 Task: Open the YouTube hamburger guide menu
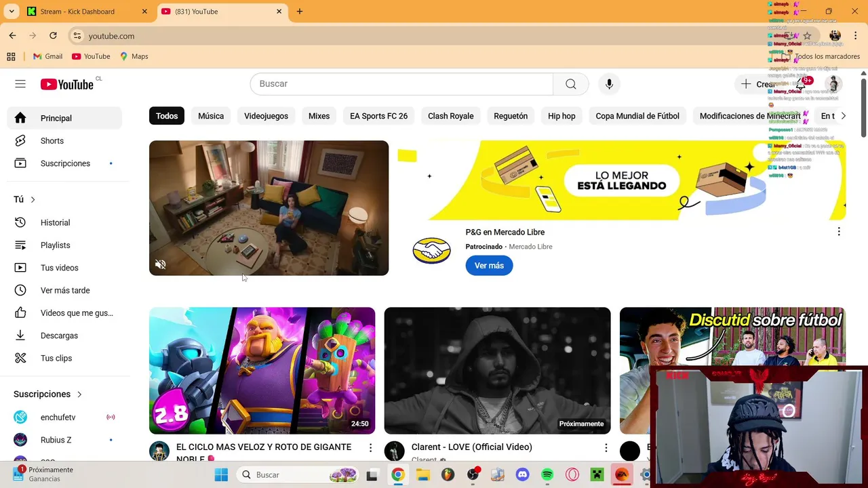click(20, 84)
